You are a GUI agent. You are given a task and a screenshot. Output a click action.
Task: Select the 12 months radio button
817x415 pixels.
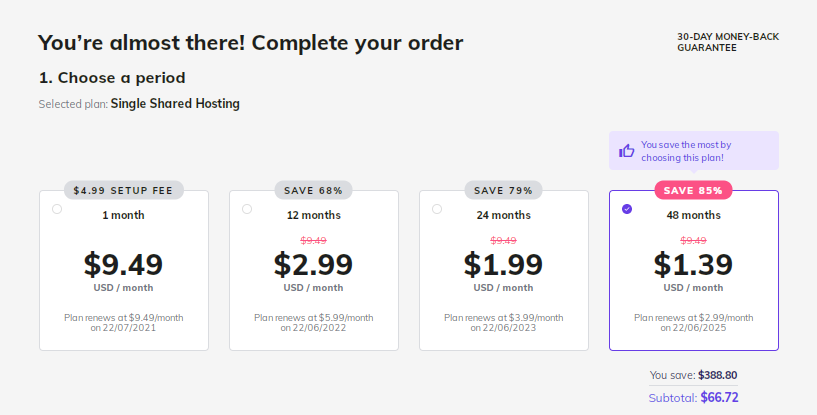click(x=247, y=209)
